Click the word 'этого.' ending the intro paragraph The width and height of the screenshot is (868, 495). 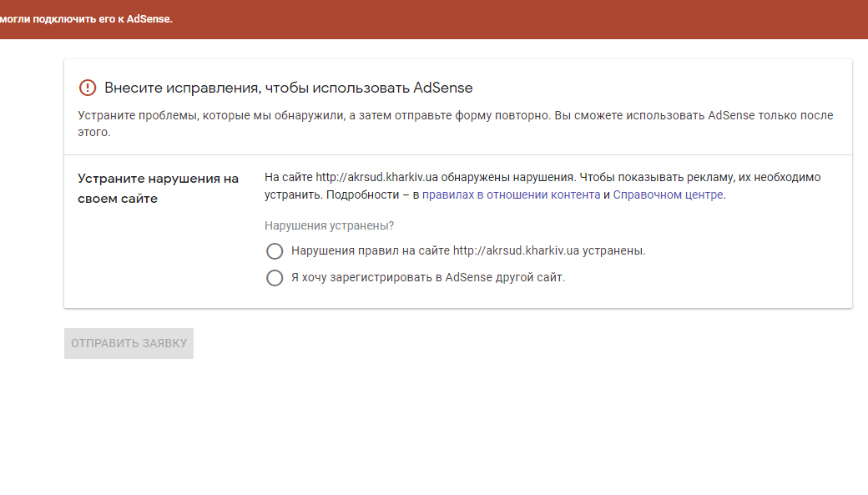coord(94,133)
